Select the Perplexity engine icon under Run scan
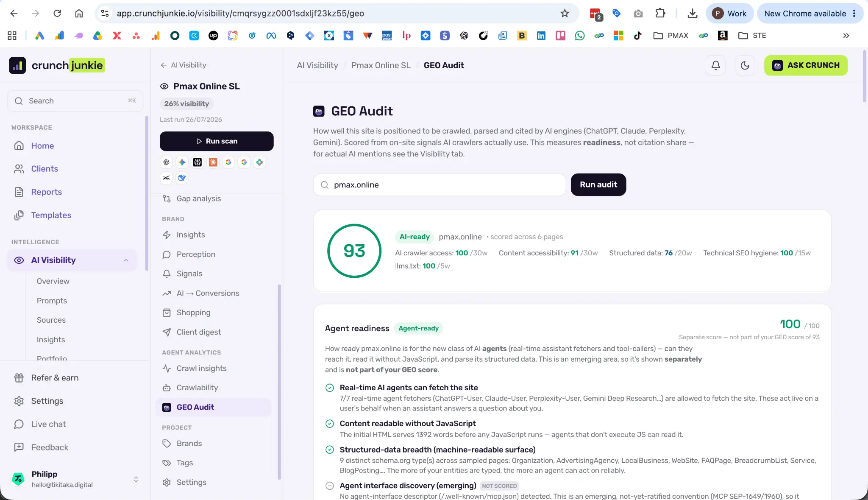The image size is (868, 500). coord(198,162)
